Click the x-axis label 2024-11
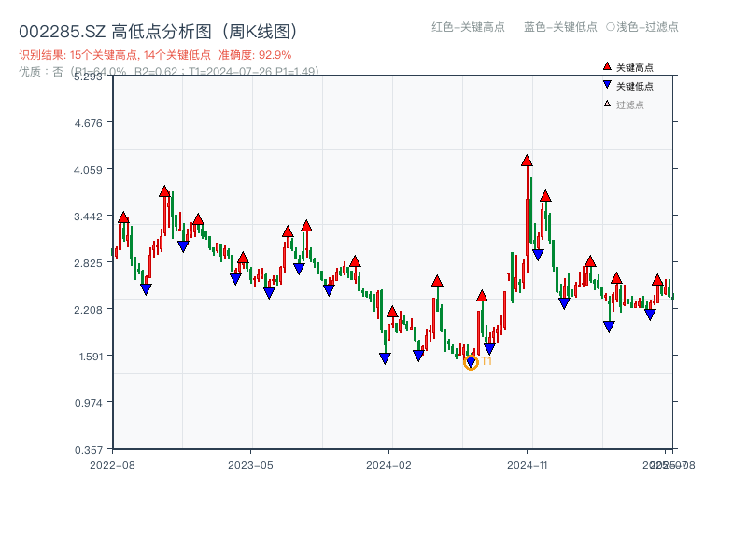Image resolution: width=747 pixels, height=560 pixels. tap(527, 465)
